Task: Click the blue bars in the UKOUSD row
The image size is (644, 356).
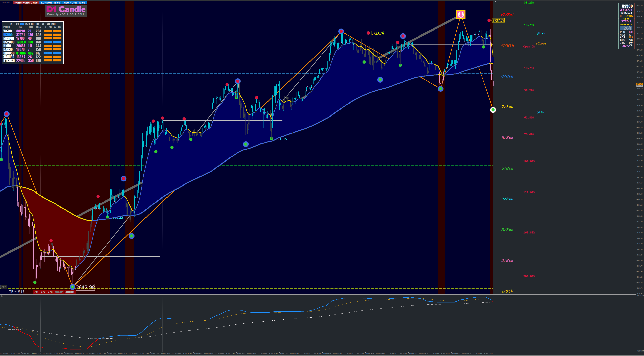Action: tap(52, 53)
